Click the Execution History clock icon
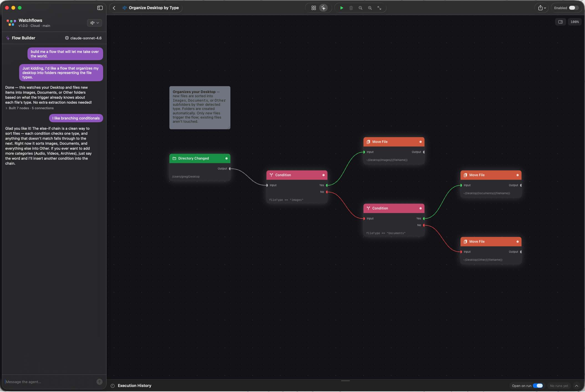 pos(113,386)
